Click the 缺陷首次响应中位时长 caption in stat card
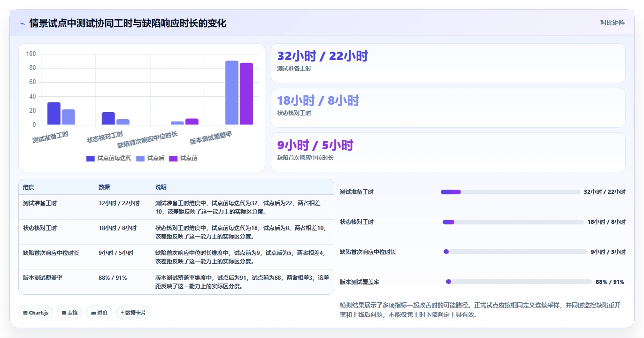 (305, 158)
